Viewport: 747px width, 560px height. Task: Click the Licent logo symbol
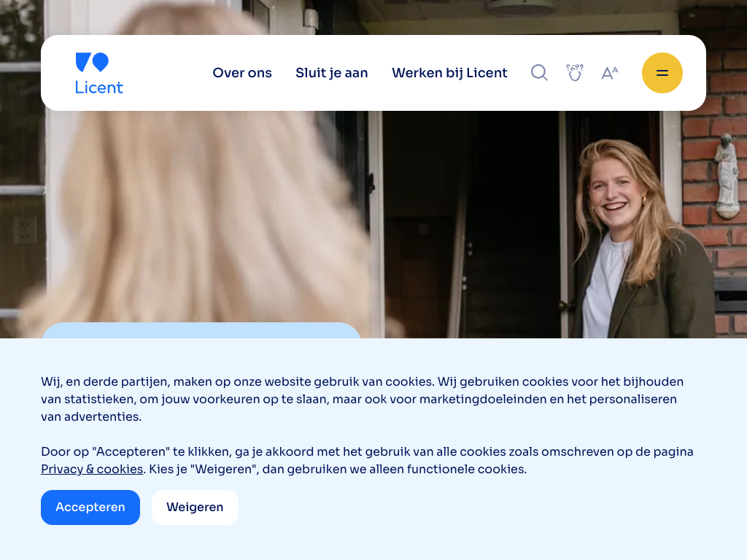92,63
